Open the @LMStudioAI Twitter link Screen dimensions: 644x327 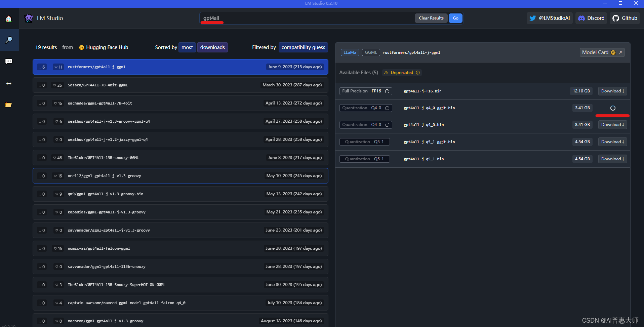[x=550, y=18]
